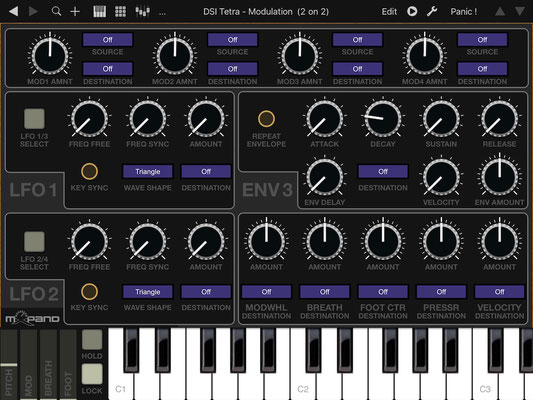
Task: Open the Pressr Destination dropdown
Action: [441, 292]
